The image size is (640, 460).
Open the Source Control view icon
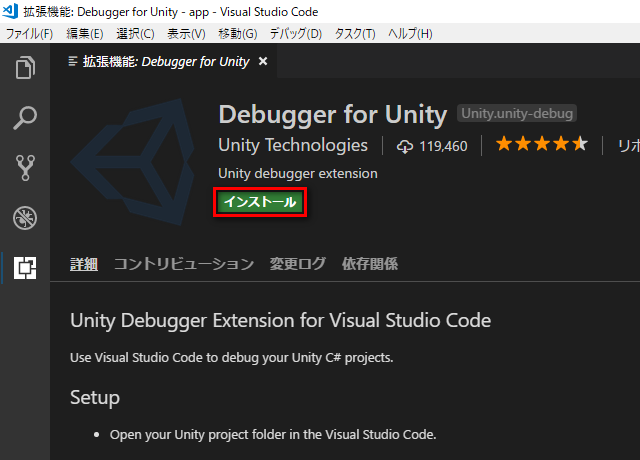[x=25, y=167]
